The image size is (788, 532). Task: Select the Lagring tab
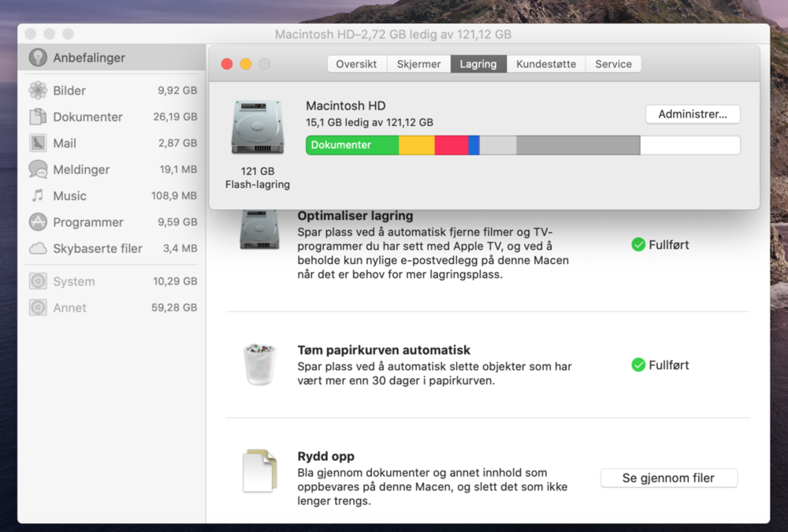click(x=478, y=64)
